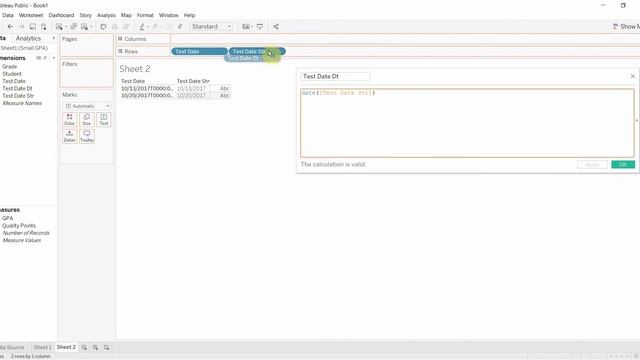
Task: Open the Detail marks card button
Action: pos(69,136)
